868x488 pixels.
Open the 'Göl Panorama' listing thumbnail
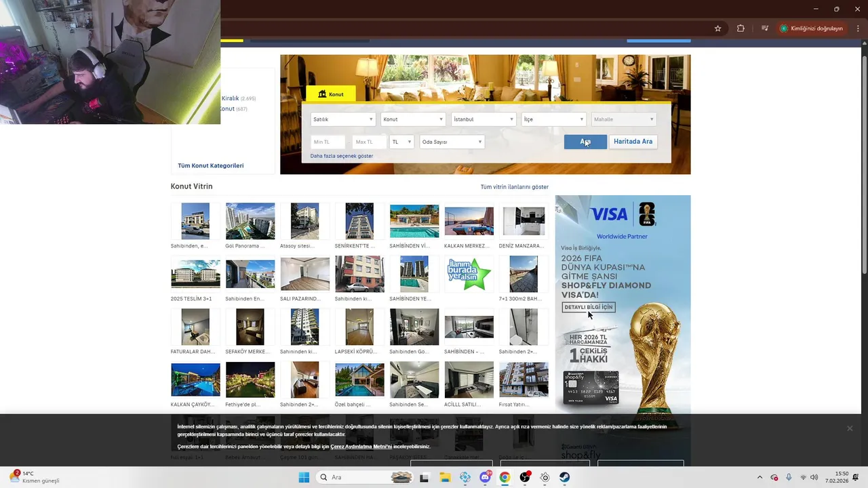[x=250, y=221]
